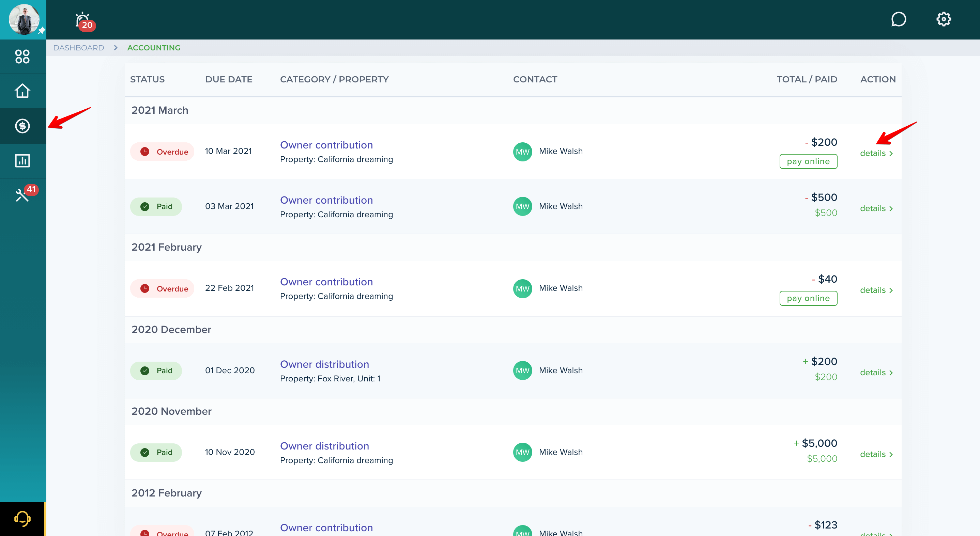980x536 pixels.
Task: Open details for 01 Dec 2020 transaction
Action: pos(876,373)
